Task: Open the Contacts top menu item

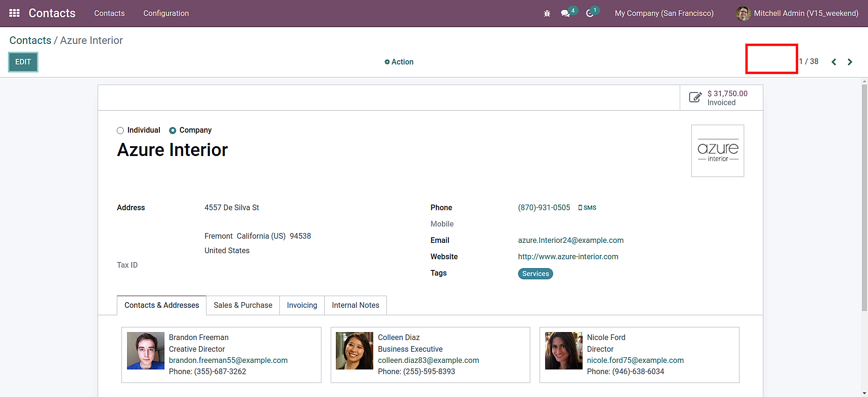Action: pyautogui.click(x=109, y=14)
